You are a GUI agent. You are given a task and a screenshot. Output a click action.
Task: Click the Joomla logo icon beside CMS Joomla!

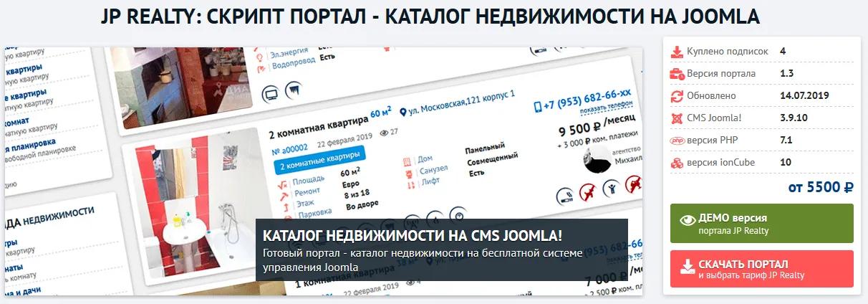[677, 118]
